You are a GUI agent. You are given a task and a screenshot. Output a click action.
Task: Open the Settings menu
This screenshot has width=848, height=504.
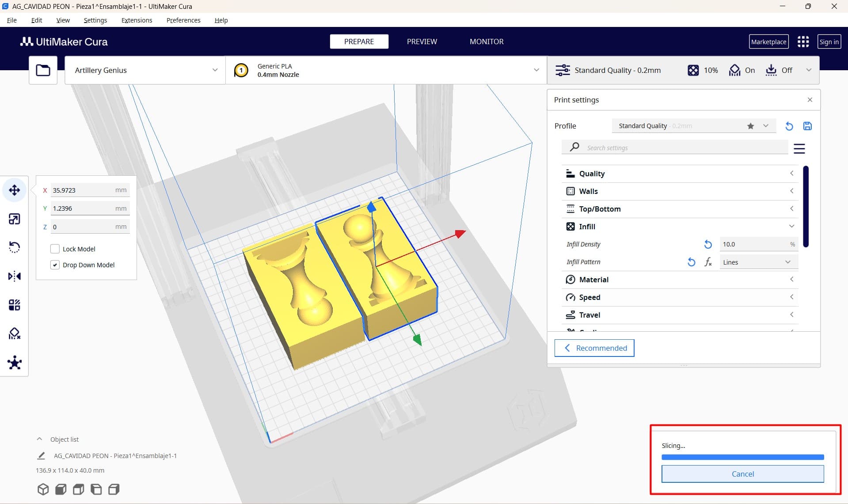[x=95, y=20]
